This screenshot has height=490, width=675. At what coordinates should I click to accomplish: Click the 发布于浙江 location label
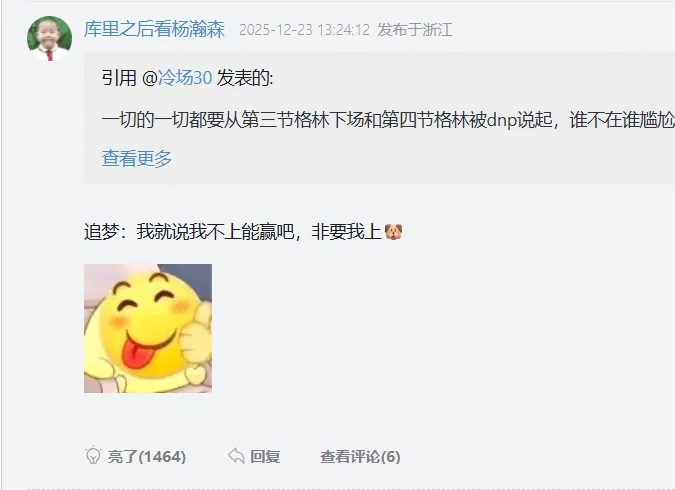[x=415, y=30]
